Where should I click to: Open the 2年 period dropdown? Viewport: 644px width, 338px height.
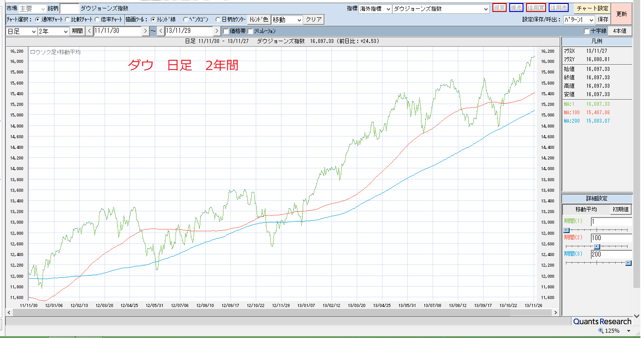(54, 31)
